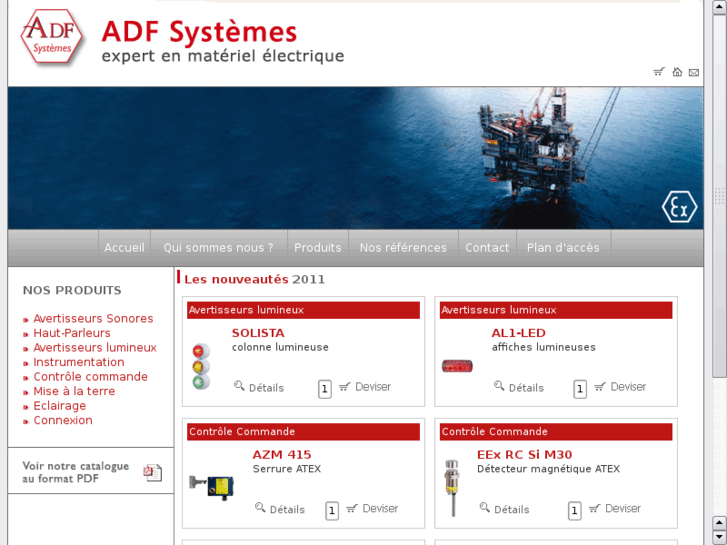Open the shopping cart icon in header
Image resolution: width=727 pixels, height=545 pixels.
click(x=659, y=72)
